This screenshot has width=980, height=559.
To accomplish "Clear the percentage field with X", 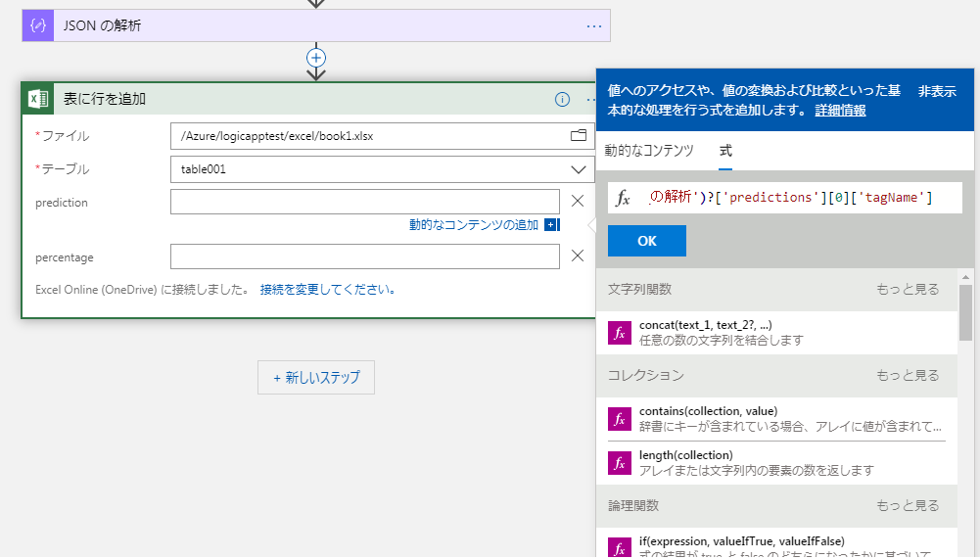I will coord(578,256).
